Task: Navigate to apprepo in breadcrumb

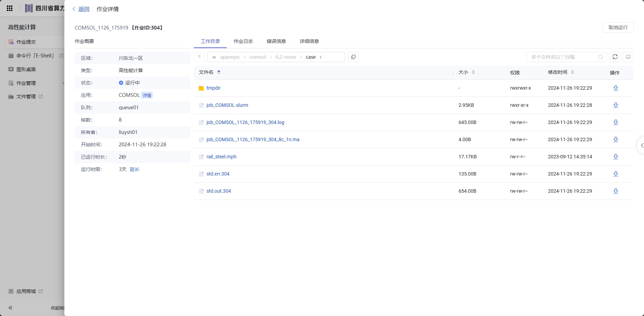Action: (230, 57)
